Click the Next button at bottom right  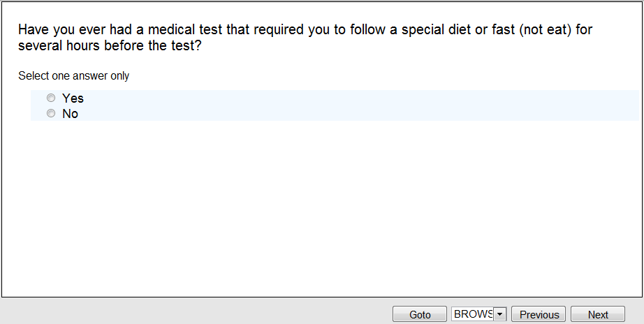597,314
